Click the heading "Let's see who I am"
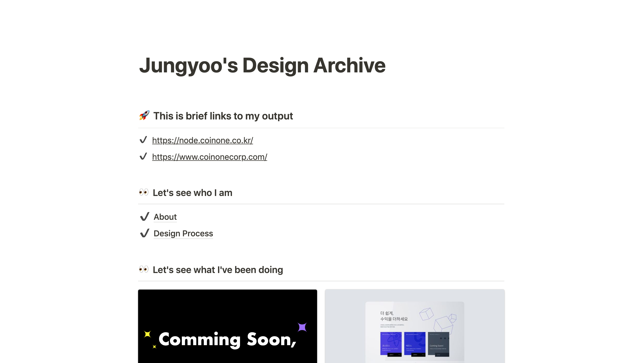Viewport: 644px width, 363px height. click(193, 192)
